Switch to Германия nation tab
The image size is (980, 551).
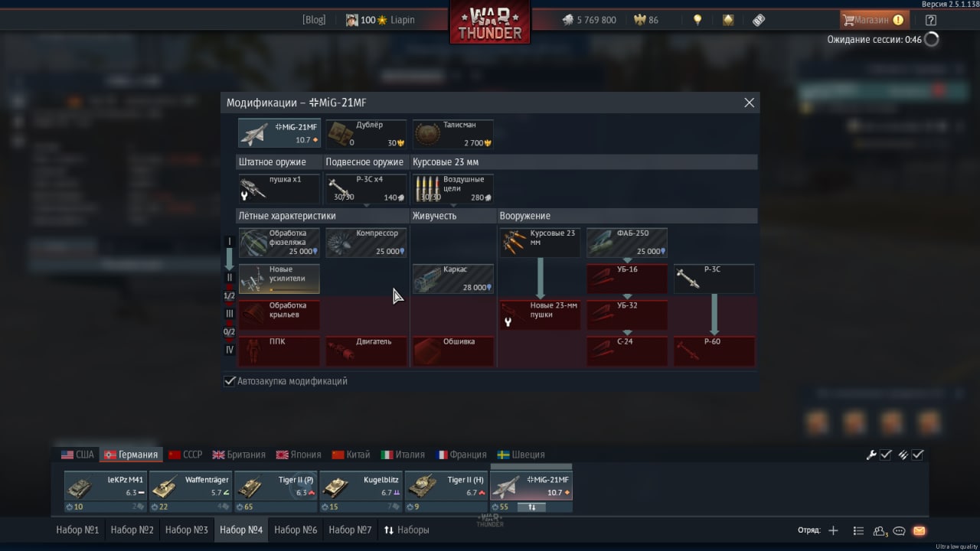[x=132, y=455]
